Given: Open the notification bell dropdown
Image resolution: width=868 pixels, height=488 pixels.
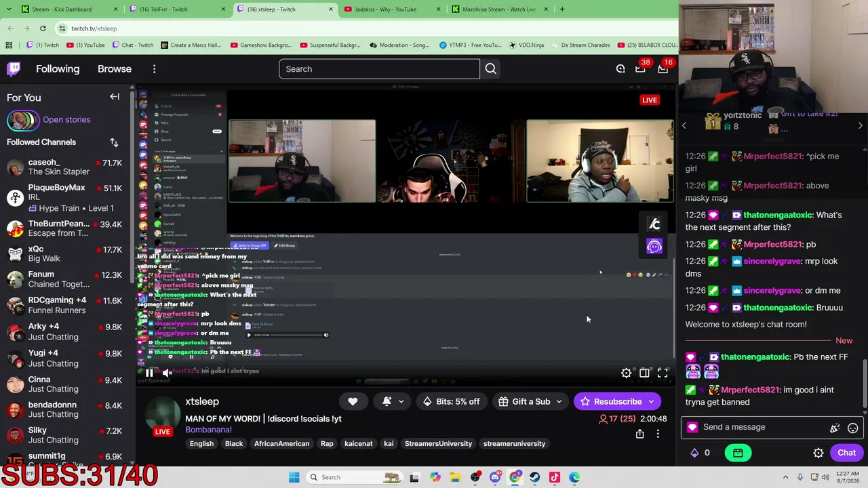Looking at the screenshot, I should (393, 401).
